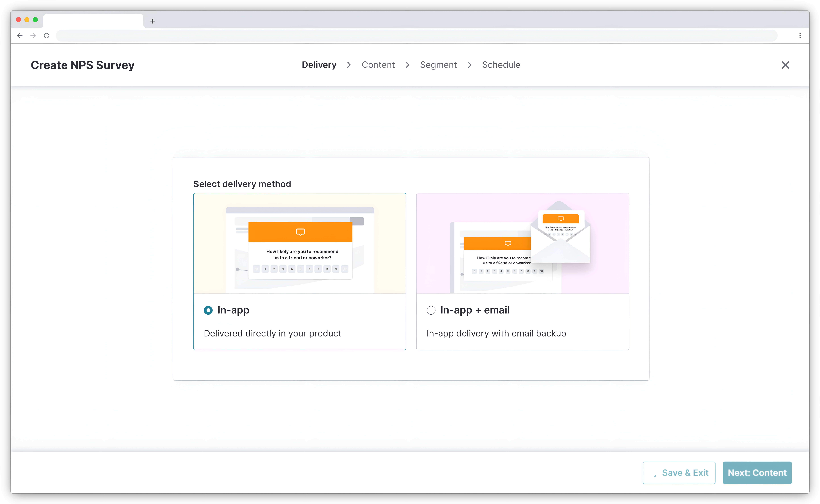Click the red macOS close window dot
Viewport: 820px width, 504px height.
[19, 20]
